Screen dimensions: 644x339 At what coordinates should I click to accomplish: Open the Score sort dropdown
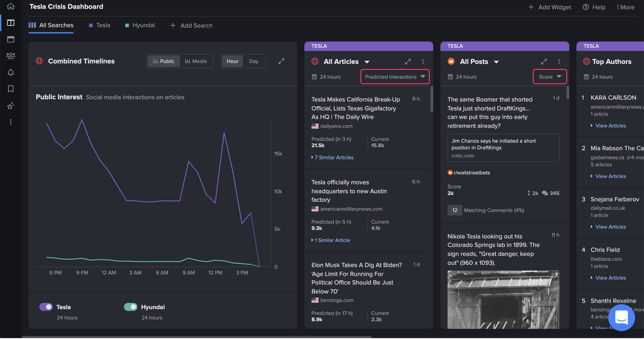pyautogui.click(x=550, y=77)
